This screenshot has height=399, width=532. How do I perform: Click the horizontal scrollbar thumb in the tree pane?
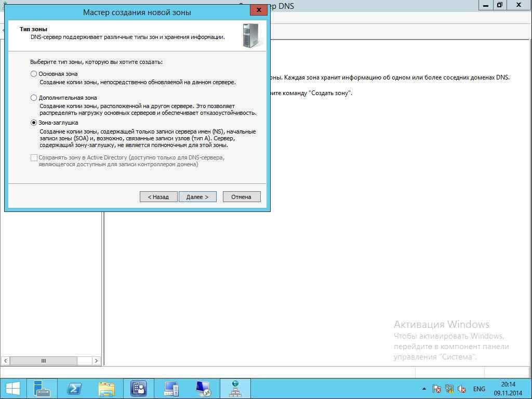[44, 361]
